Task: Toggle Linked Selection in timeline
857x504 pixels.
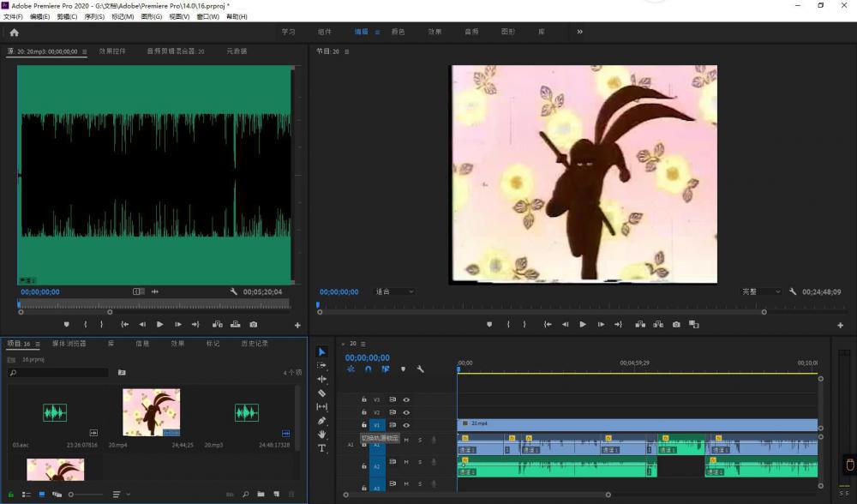Action: (x=386, y=369)
